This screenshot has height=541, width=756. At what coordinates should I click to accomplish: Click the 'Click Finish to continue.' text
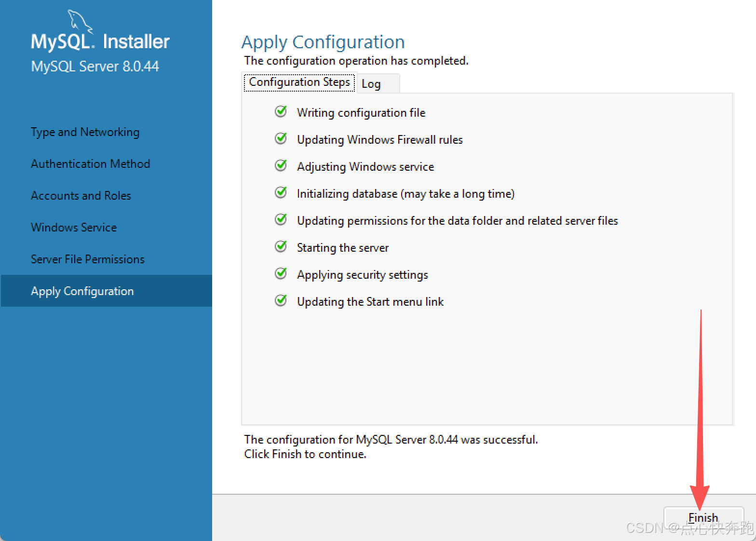click(x=305, y=454)
